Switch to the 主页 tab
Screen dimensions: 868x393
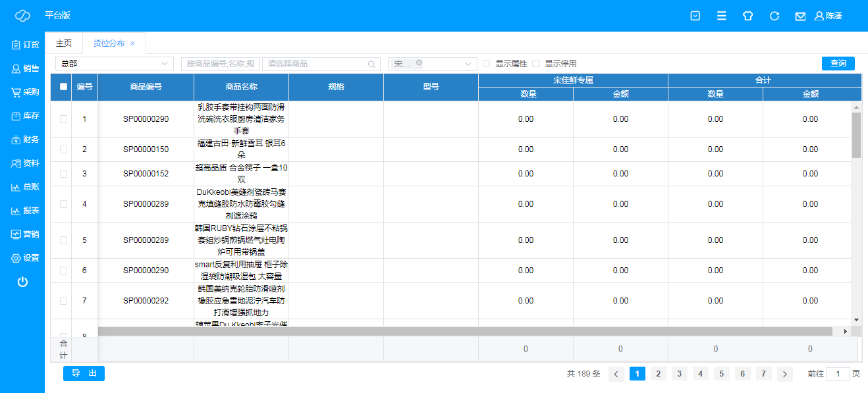[63, 43]
